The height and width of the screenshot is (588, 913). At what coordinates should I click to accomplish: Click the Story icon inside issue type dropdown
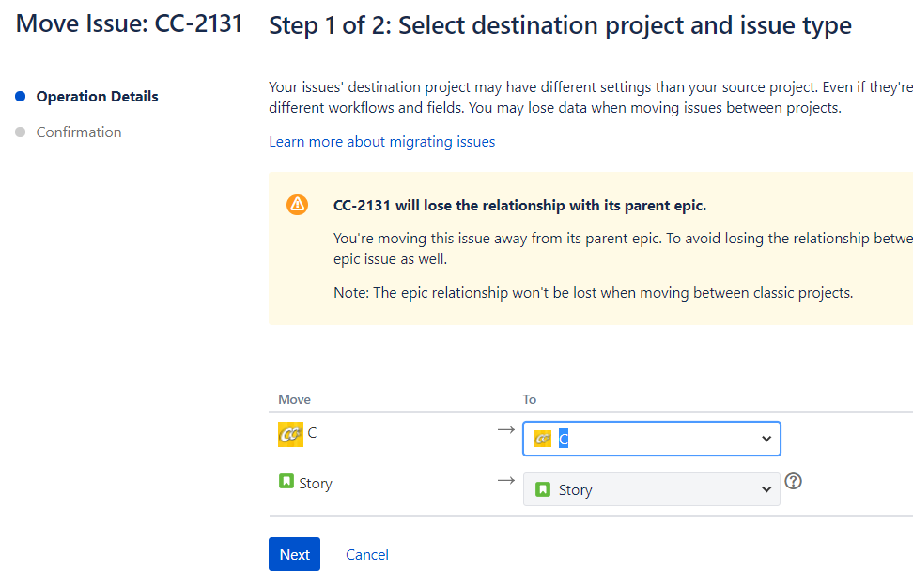543,489
